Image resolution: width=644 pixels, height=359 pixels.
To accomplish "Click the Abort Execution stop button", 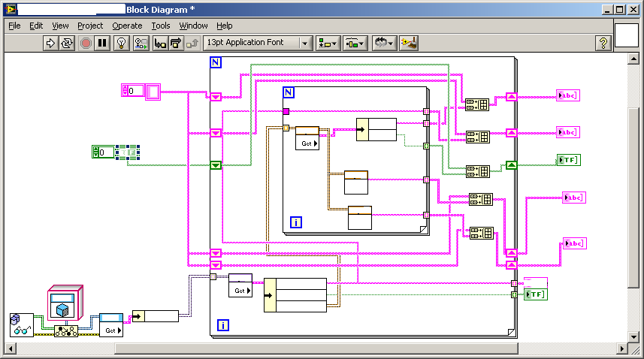I will point(86,43).
